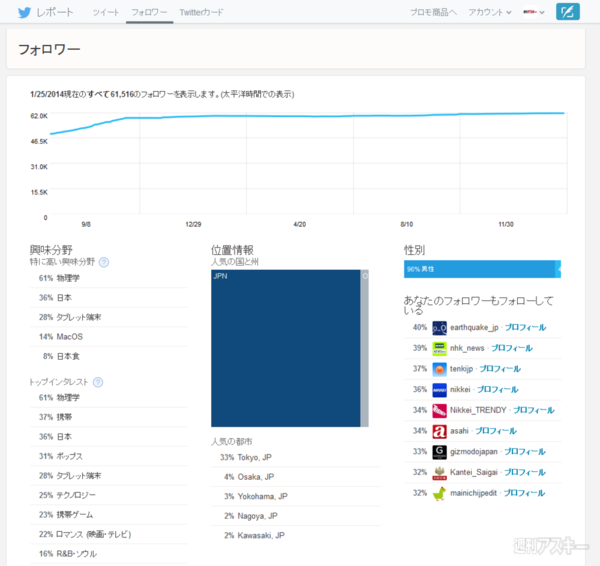Click the 96% 男性 gender bar
600x566 pixels.
[x=479, y=269]
